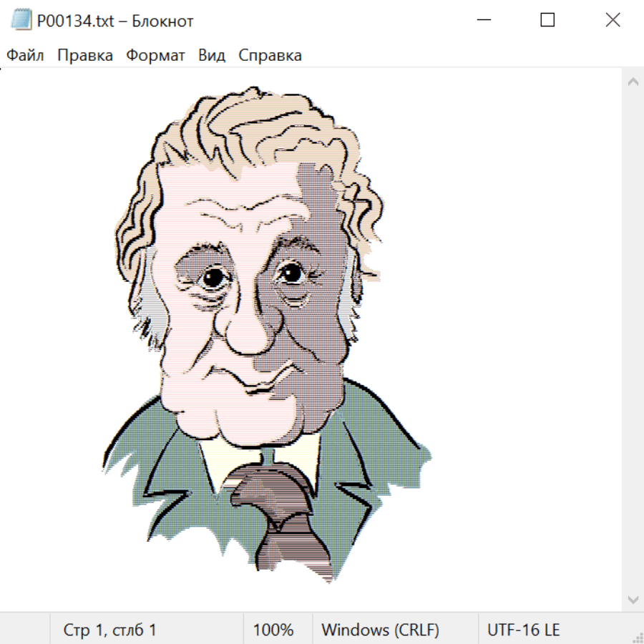Image resolution: width=644 pixels, height=644 pixels.
Task: Open the Файл menu
Action: point(25,56)
